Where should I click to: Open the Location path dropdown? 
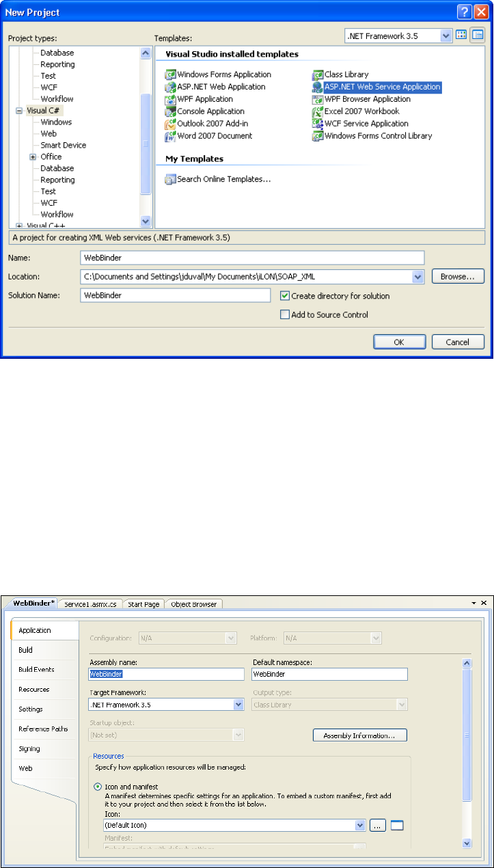418,277
